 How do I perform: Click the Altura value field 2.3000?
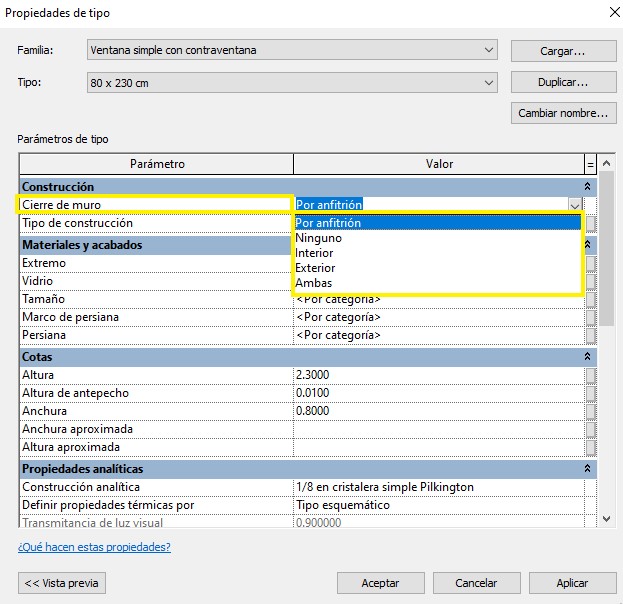pyautogui.click(x=438, y=375)
